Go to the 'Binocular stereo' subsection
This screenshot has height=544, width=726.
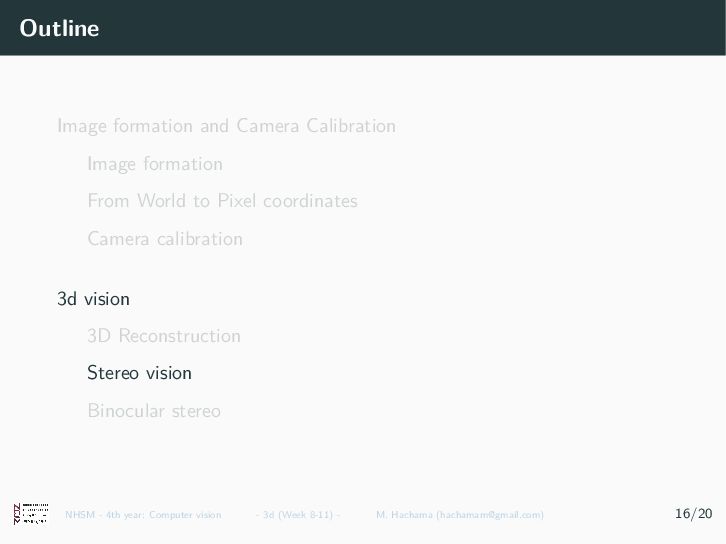click(154, 411)
